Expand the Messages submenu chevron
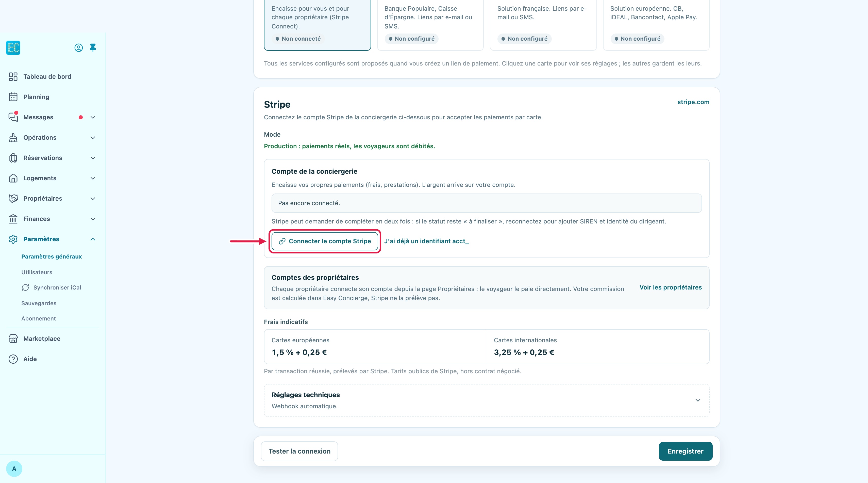 point(93,117)
